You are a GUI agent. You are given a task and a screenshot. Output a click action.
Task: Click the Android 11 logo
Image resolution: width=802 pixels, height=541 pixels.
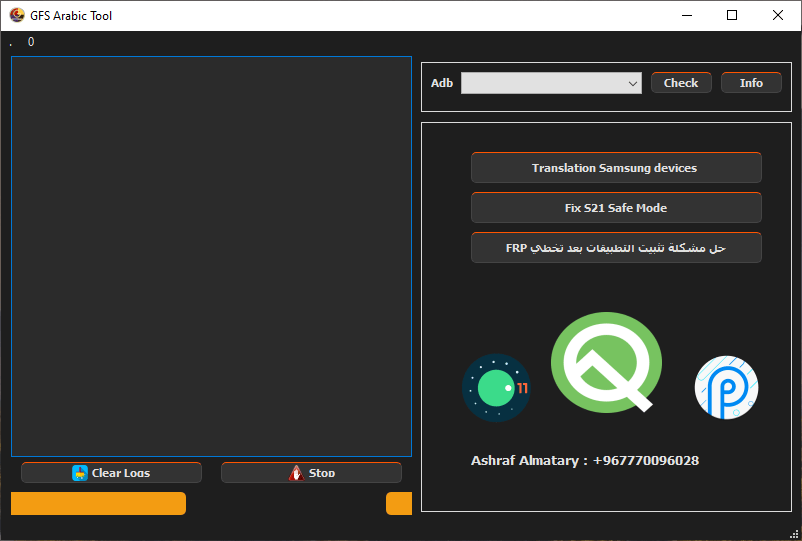(x=496, y=388)
